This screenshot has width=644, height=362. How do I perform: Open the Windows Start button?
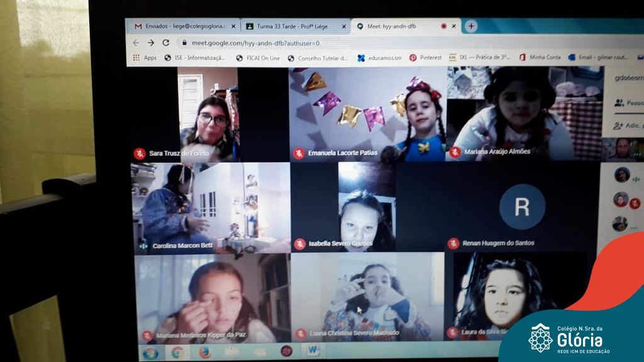(150, 353)
